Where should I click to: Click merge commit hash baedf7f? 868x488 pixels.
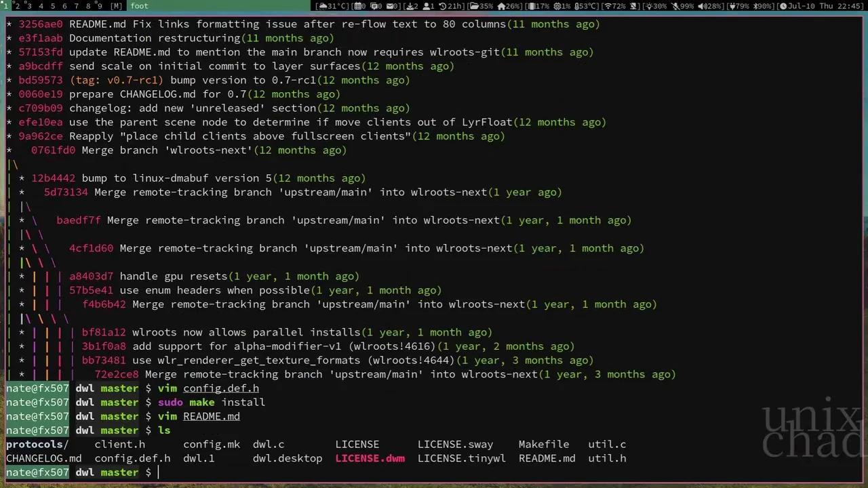pos(78,220)
